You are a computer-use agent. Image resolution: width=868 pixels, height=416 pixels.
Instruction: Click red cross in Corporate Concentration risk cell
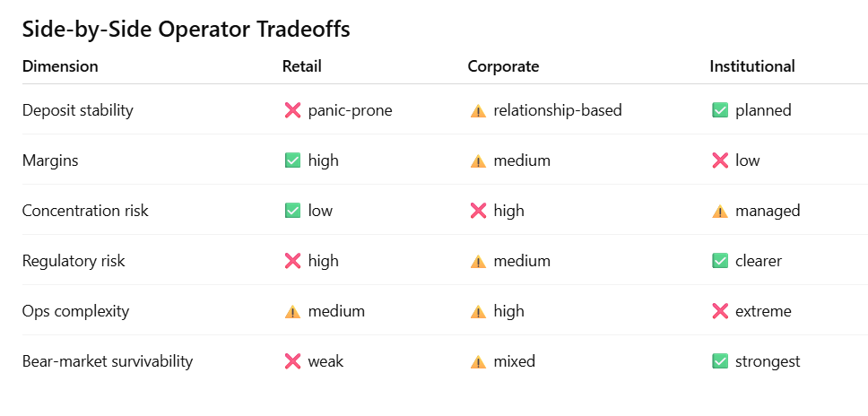coord(478,211)
